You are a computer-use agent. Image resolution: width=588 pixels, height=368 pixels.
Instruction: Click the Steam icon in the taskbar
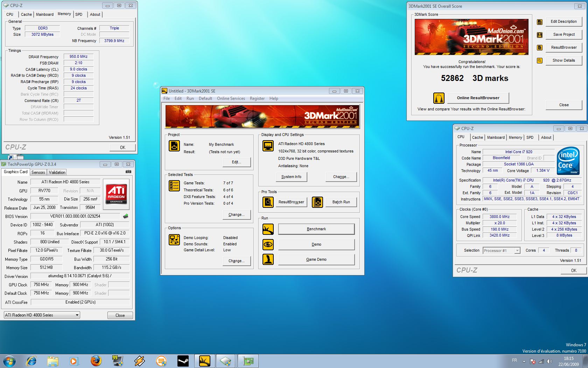183,361
